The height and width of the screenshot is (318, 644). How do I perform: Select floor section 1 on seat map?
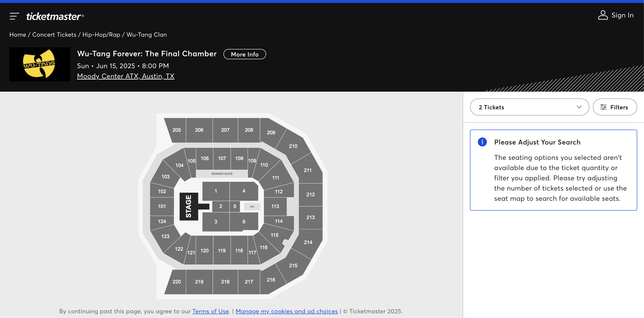coord(216,191)
